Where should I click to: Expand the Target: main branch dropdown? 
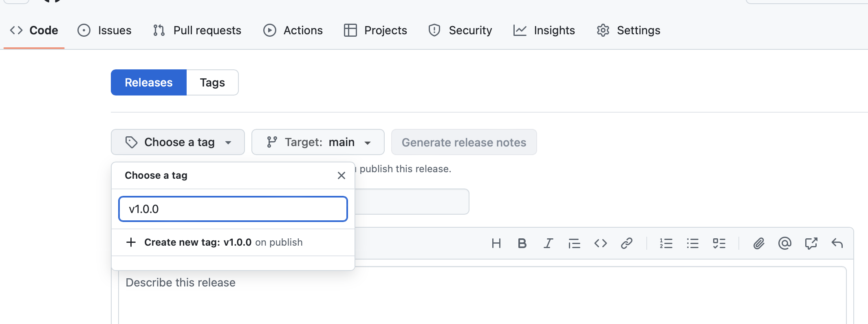(x=318, y=142)
